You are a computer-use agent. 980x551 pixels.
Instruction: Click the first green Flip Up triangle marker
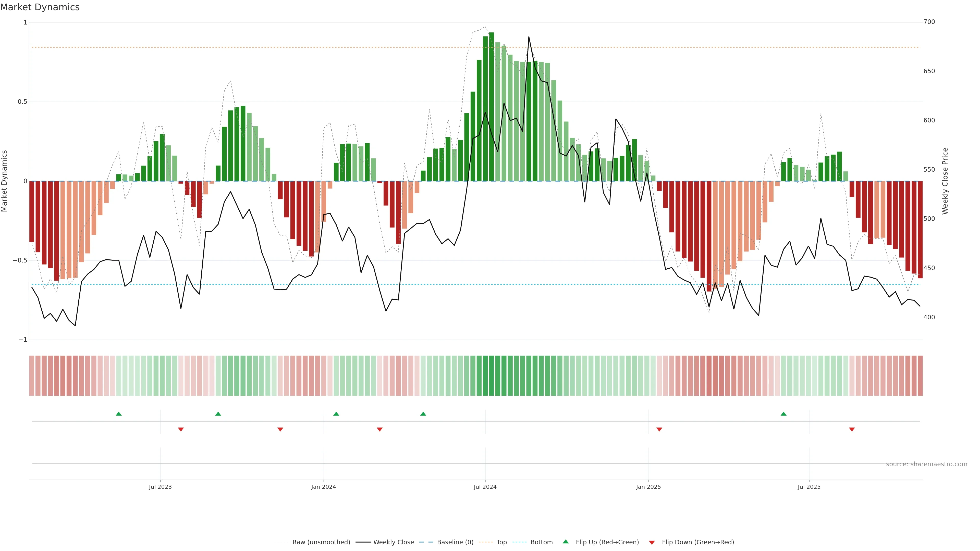(x=119, y=414)
